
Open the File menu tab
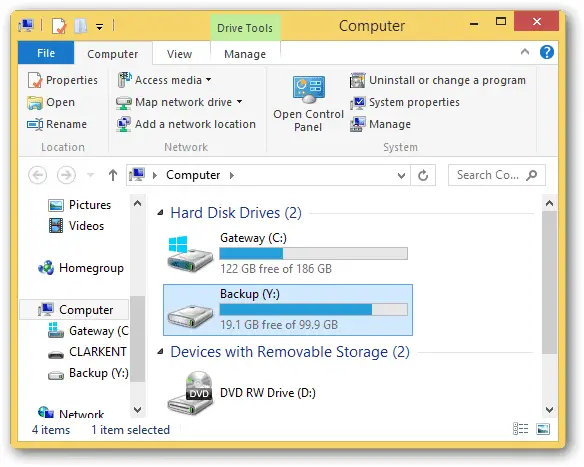click(x=46, y=53)
